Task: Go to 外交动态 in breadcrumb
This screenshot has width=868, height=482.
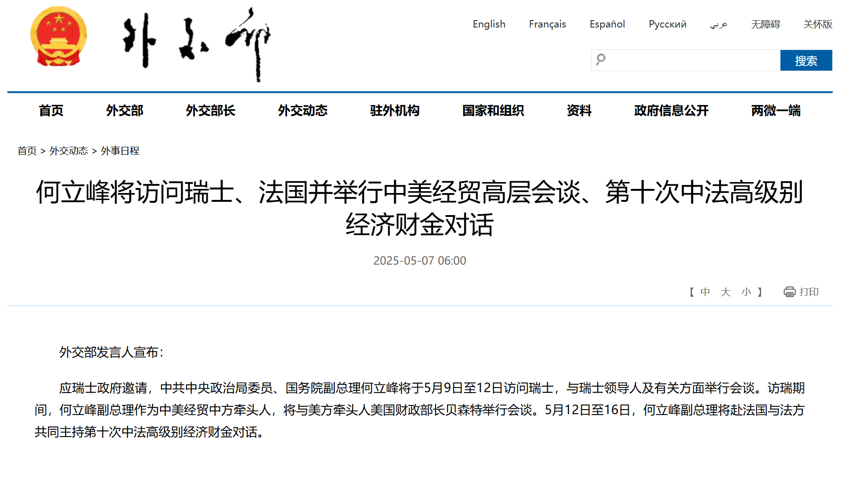Action: 69,151
